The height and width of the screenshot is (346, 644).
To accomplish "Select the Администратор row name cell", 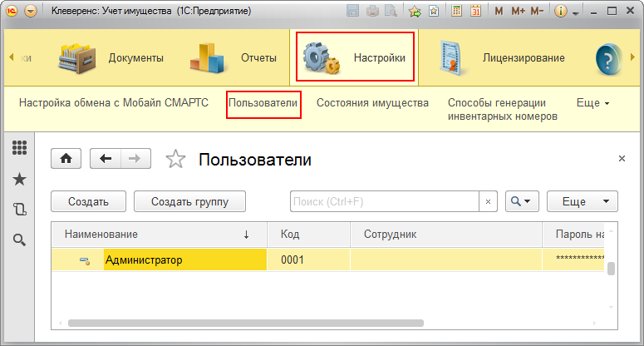I will point(185,259).
